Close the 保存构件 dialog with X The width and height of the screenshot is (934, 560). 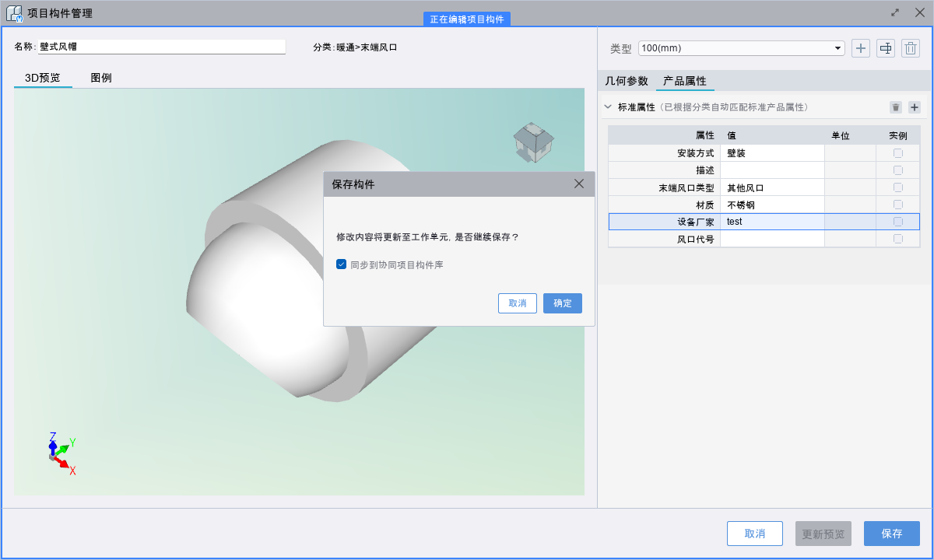(579, 184)
